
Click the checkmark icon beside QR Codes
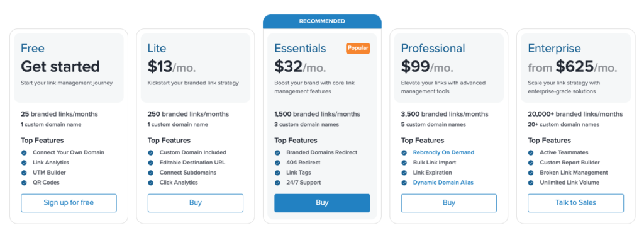point(24,183)
